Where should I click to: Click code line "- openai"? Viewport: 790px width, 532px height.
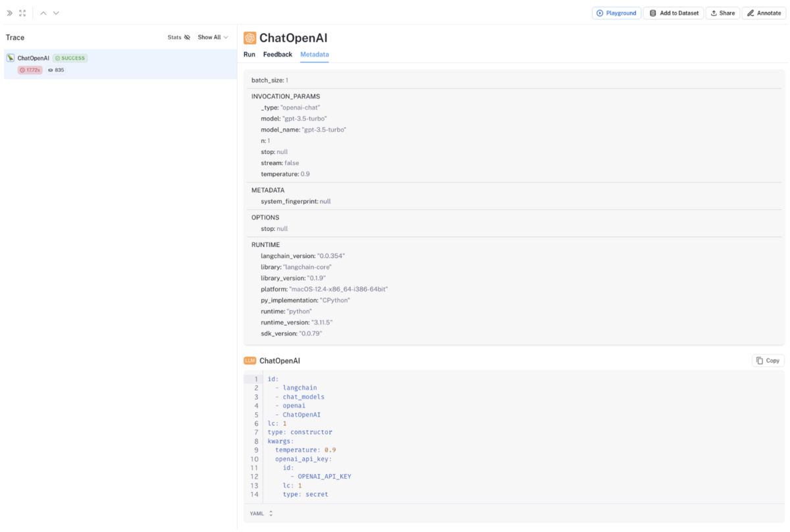coord(290,406)
